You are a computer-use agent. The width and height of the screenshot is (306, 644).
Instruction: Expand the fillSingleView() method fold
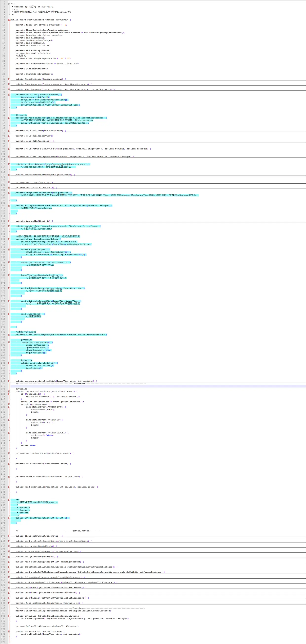click(9, 136)
